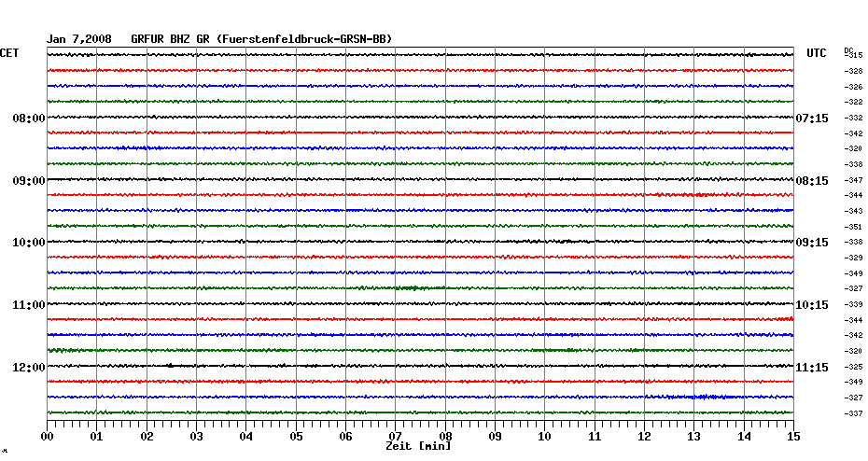The height and width of the screenshot is (461, 868).
Task: Pick the "09" minute axis tick label
Action: coord(495,437)
